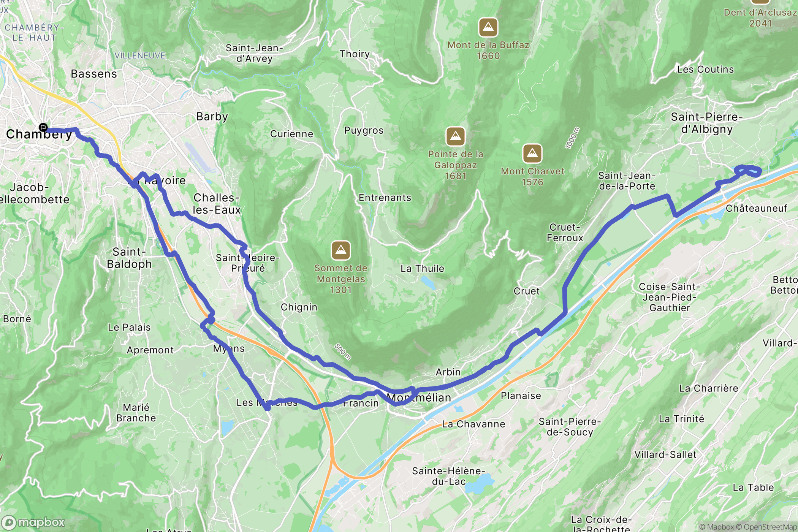Click the Sainte-Hélène-du-Lac label
798x532 pixels.
pyautogui.click(x=449, y=476)
